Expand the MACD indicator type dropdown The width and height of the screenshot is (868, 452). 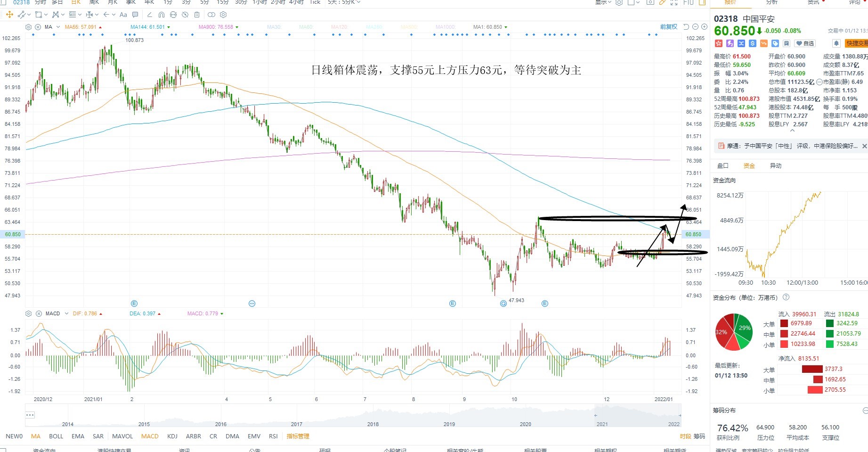click(x=66, y=313)
